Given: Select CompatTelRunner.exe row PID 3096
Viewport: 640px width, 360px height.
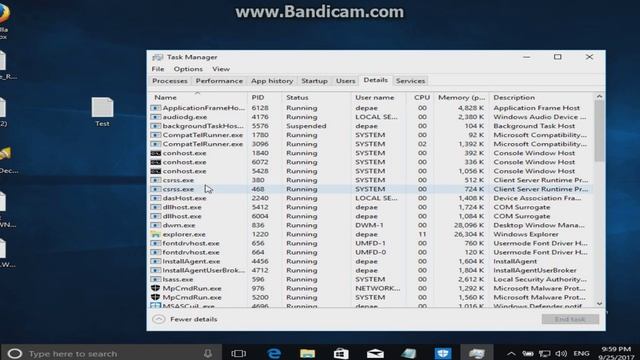Looking at the screenshot, I should coord(371,144).
